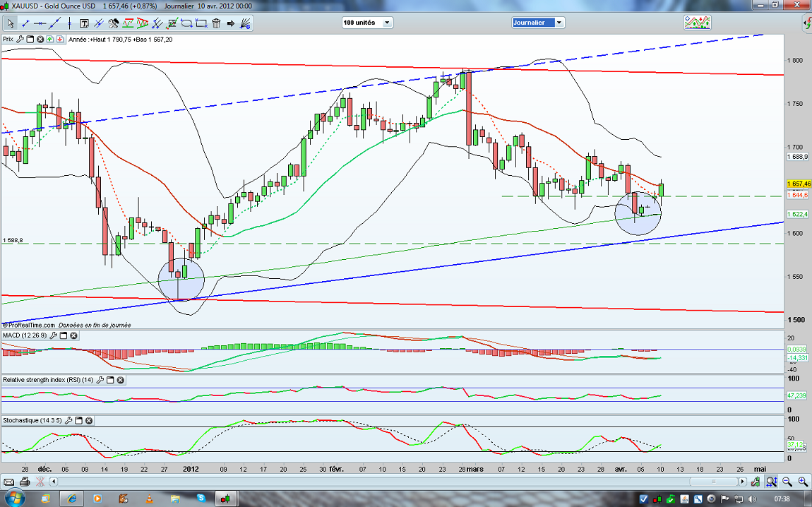This screenshot has height=507, width=812.
Task: Click the trash icon to delete drawings
Action: click(x=216, y=23)
